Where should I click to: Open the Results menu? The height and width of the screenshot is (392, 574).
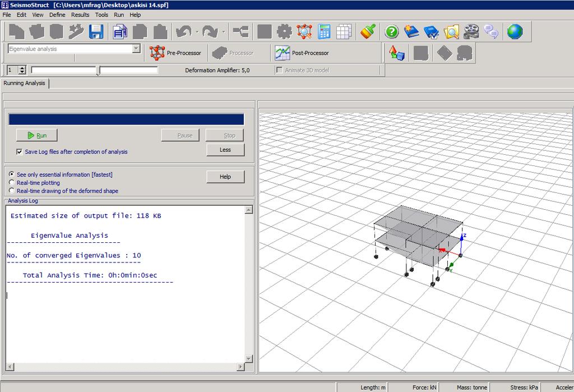[x=80, y=15]
